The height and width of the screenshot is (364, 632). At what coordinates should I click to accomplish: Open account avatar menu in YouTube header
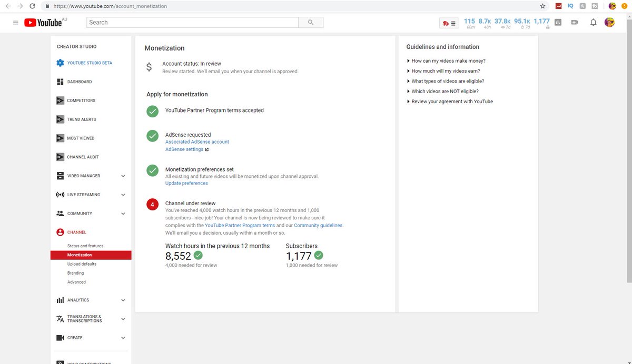coord(609,23)
